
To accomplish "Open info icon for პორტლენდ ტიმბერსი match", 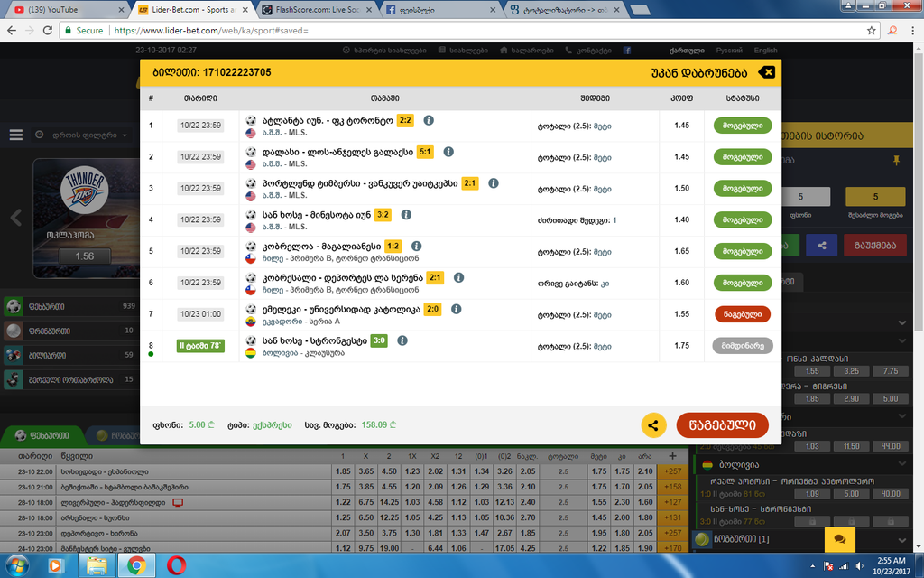I will [494, 182].
